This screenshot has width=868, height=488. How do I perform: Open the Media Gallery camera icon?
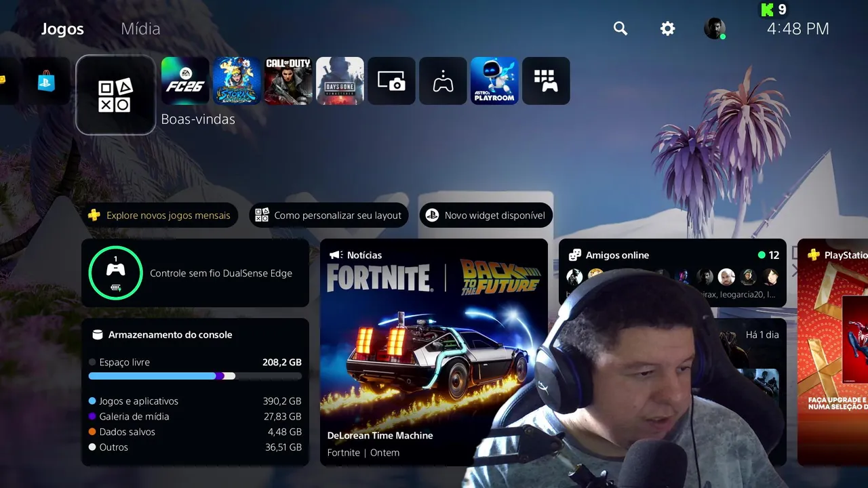click(391, 81)
